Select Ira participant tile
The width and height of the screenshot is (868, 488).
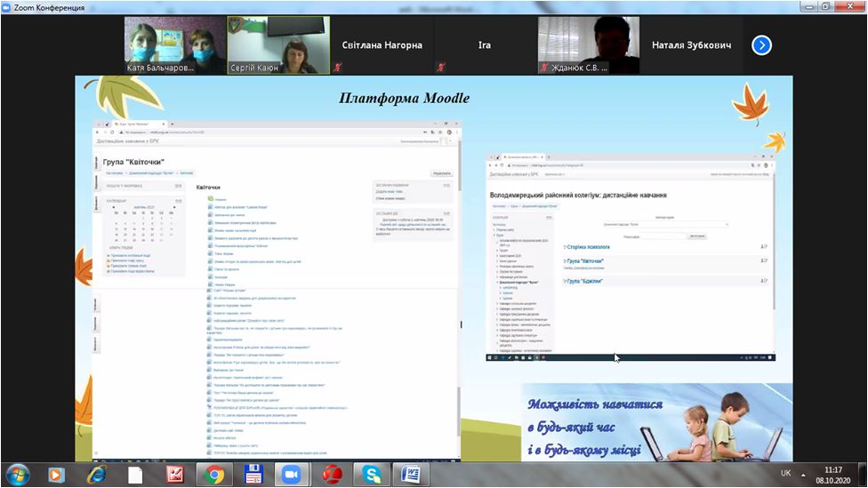coord(485,44)
